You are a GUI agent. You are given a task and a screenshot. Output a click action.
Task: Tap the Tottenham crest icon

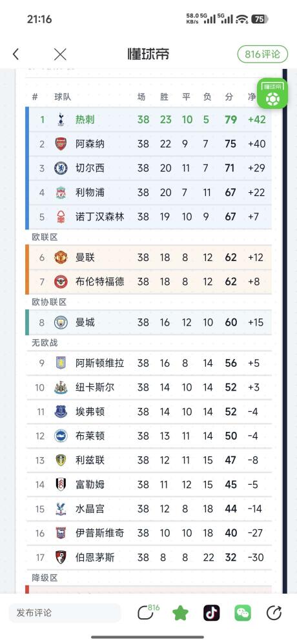[61, 119]
